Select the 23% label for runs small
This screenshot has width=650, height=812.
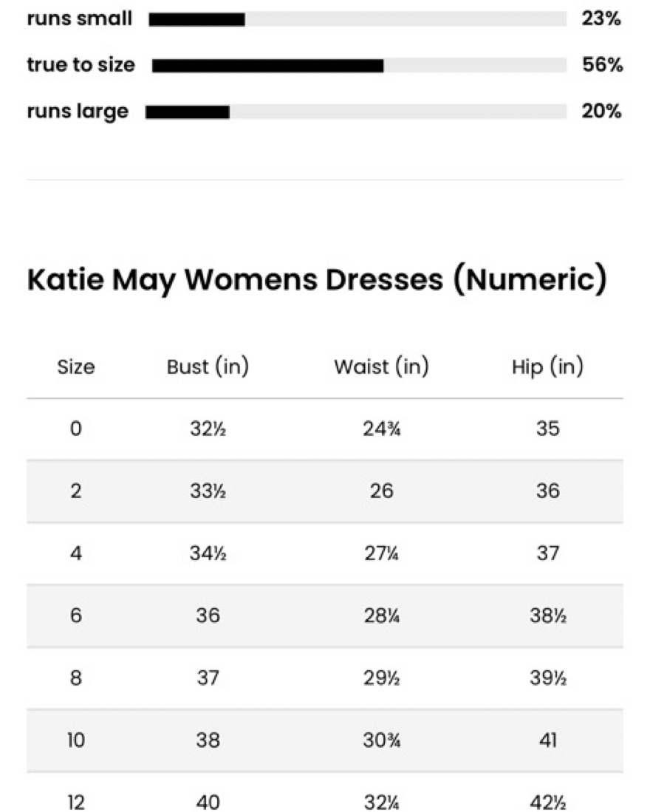tap(601, 18)
